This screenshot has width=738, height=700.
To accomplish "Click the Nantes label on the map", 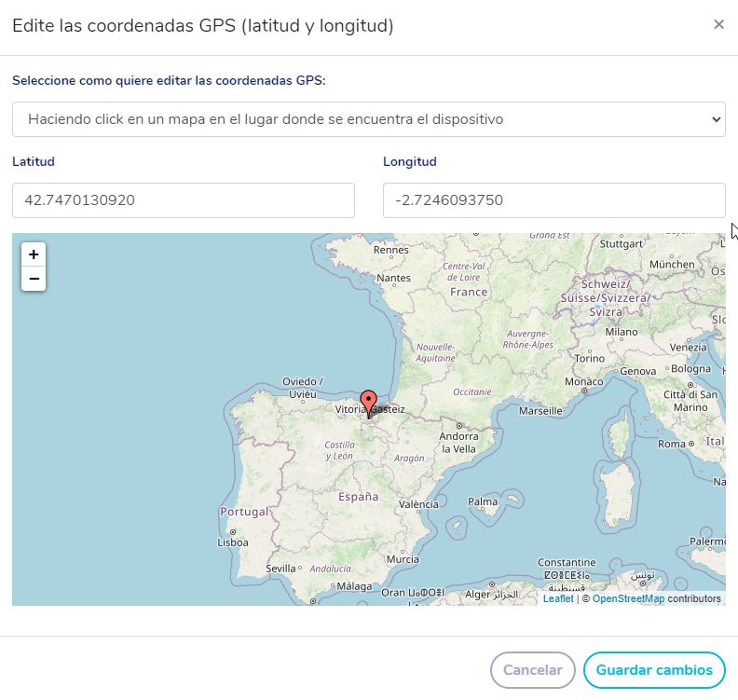I will coord(393,278).
